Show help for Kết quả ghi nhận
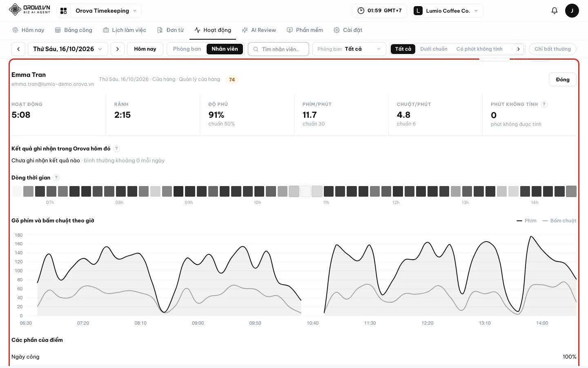588x368 pixels. (116, 148)
